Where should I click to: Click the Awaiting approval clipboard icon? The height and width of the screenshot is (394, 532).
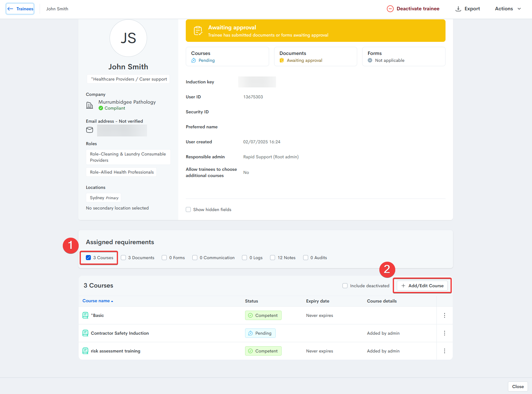(x=198, y=31)
